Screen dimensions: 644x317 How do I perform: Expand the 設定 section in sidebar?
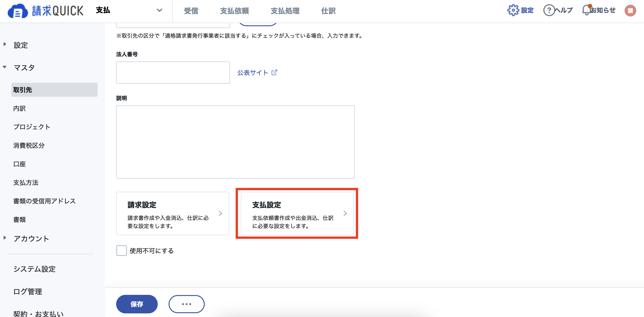pyautogui.click(x=5, y=44)
